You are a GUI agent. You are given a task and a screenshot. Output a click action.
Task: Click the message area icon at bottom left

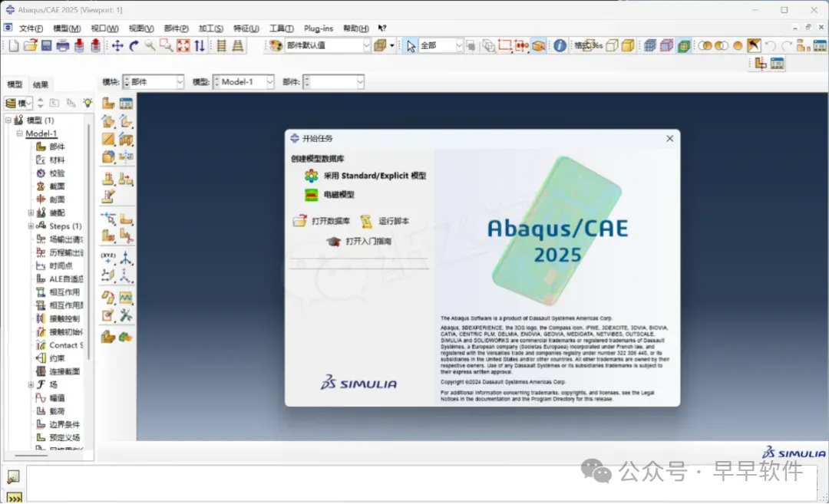(13, 476)
